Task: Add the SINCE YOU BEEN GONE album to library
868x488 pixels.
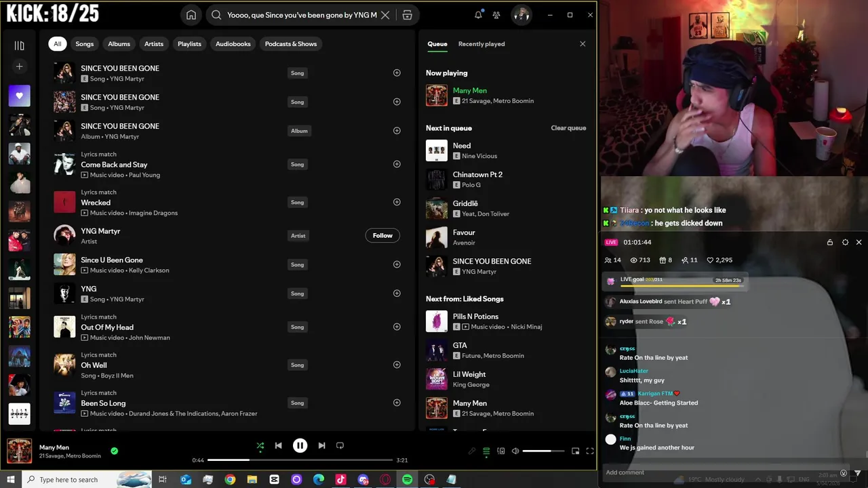Action: click(x=397, y=131)
